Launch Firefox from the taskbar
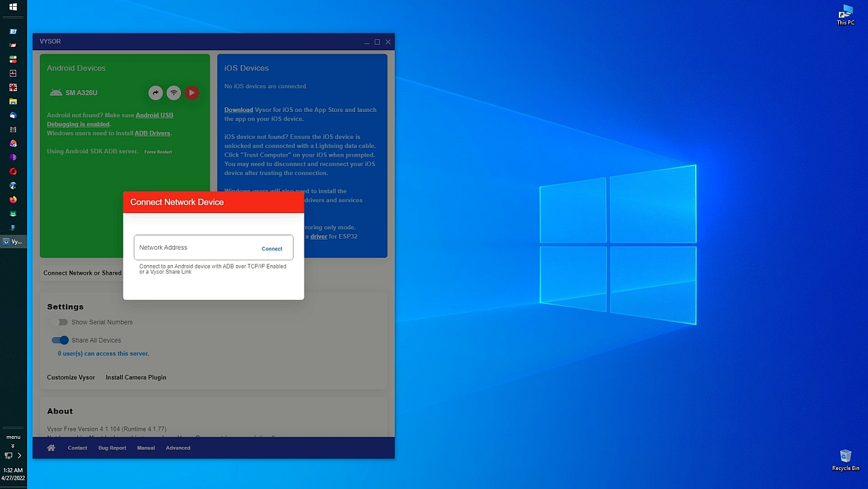 point(13,200)
